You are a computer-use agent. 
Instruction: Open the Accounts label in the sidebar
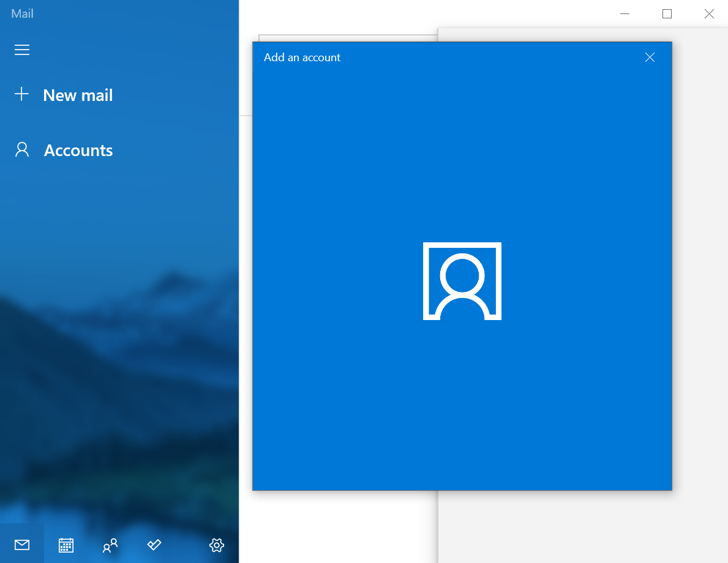pyautogui.click(x=78, y=151)
